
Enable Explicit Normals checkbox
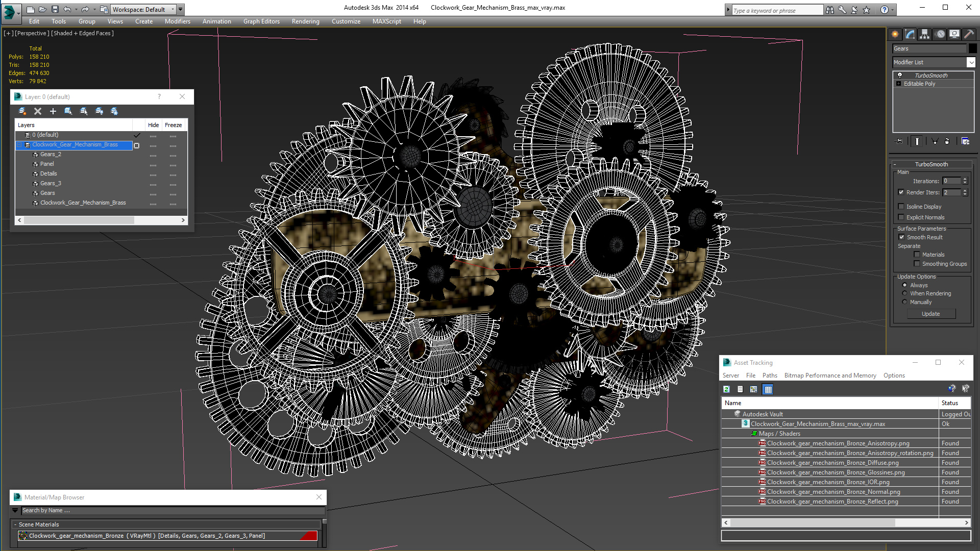coord(901,217)
